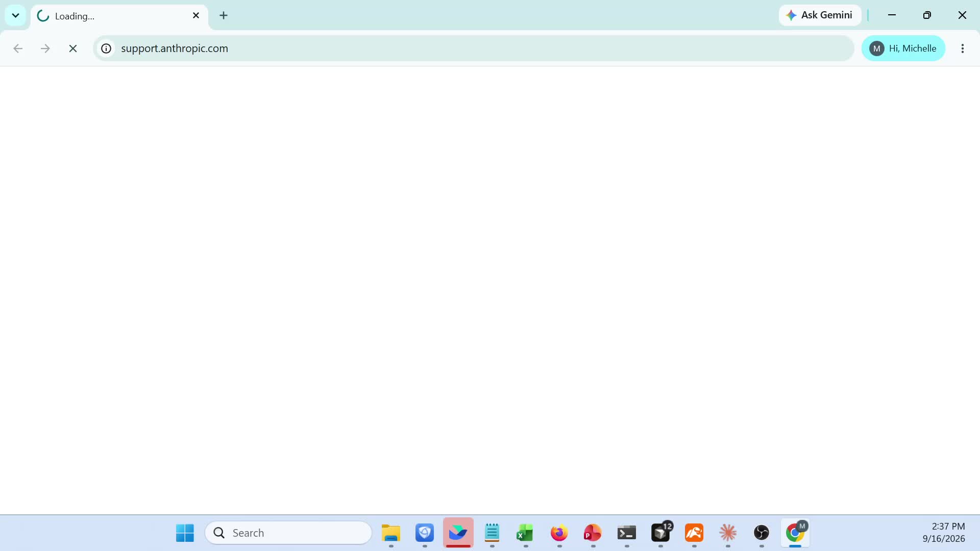This screenshot has height=551, width=980.
Task: Minimize the Chrome window
Action: coord(892,15)
